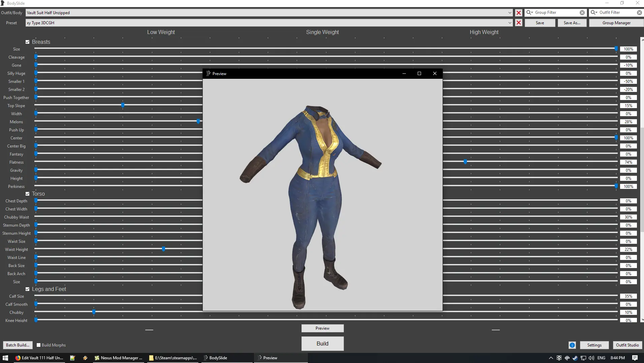The image size is (644, 363).
Task: Click the Calf Size 35% value field
Action: tap(628, 296)
